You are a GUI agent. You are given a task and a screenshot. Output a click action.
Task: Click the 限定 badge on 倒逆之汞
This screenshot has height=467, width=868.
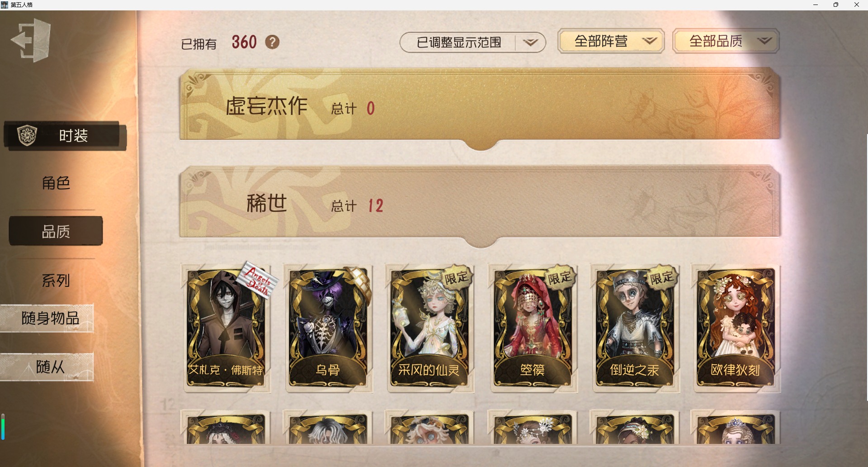click(661, 277)
